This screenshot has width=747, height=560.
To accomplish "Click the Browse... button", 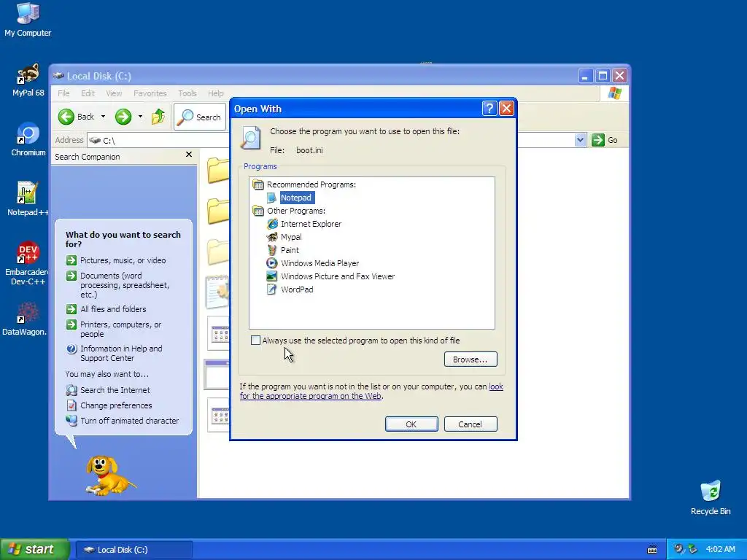I will [x=471, y=359].
